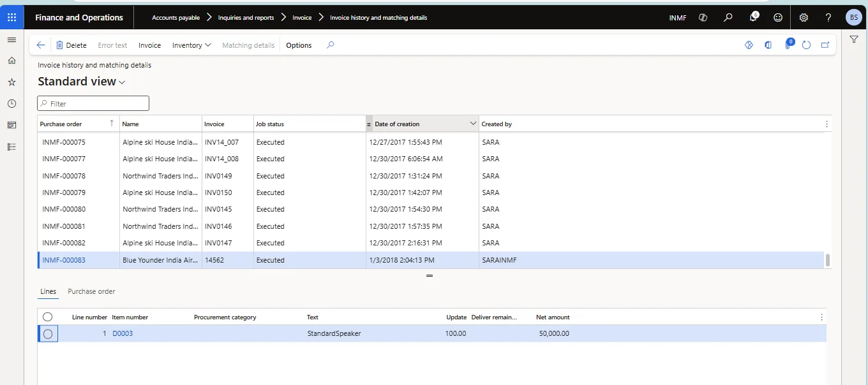Open the filter pane funnel icon

[x=854, y=40]
